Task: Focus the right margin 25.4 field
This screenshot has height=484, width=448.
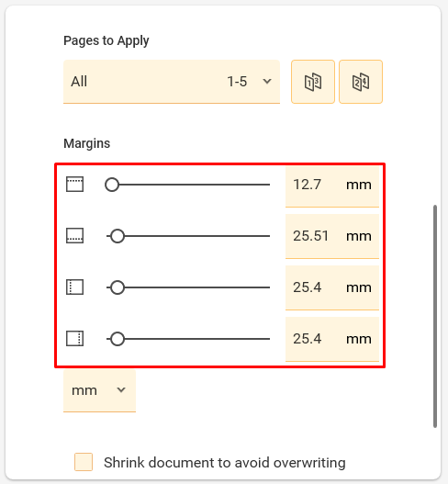Action: click(332, 339)
